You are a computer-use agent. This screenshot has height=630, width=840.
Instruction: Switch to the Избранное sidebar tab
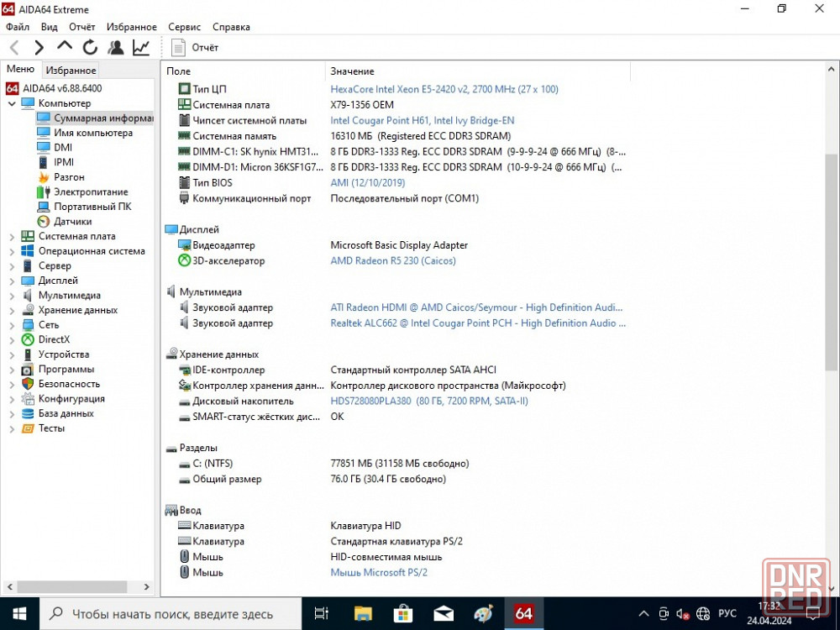(71, 71)
